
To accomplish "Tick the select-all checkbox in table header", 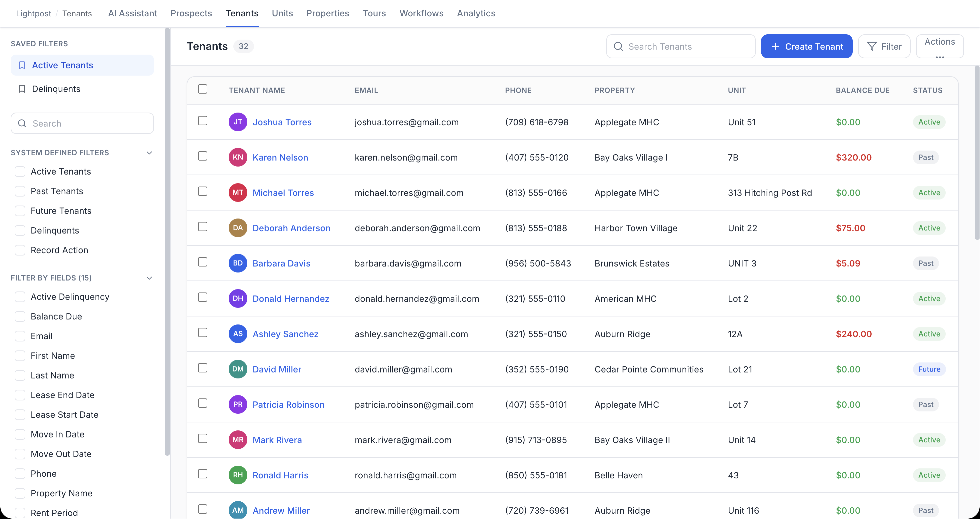I will click(203, 89).
